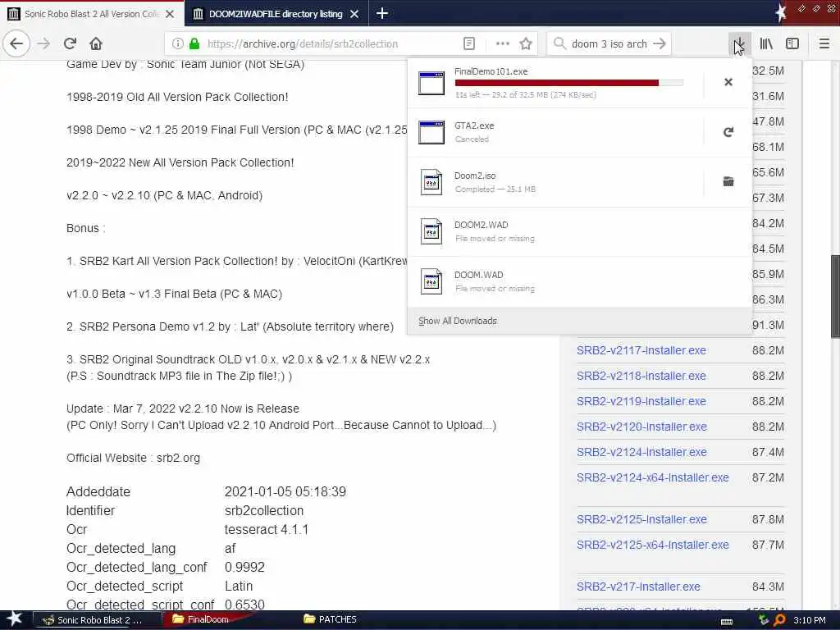Image resolution: width=840 pixels, height=630 pixels.
Task: Open PATCHES folder from taskbar
Action: pos(330,620)
